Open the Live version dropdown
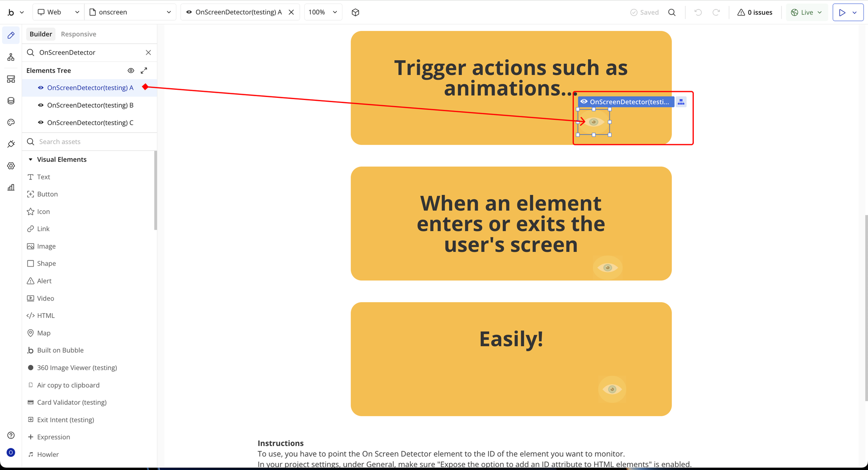The width and height of the screenshot is (868, 470). click(806, 12)
